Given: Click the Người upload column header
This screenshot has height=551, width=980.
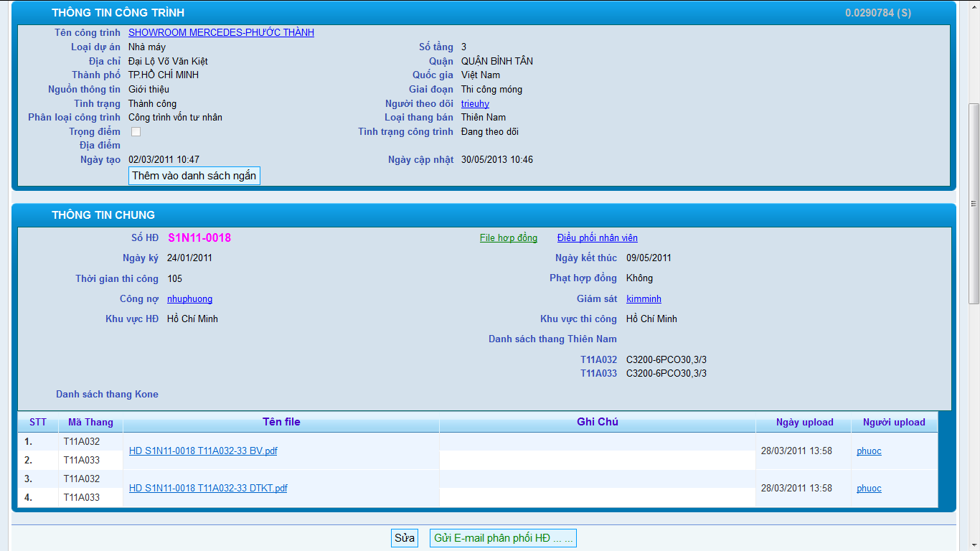Looking at the screenshot, I should 894,422.
